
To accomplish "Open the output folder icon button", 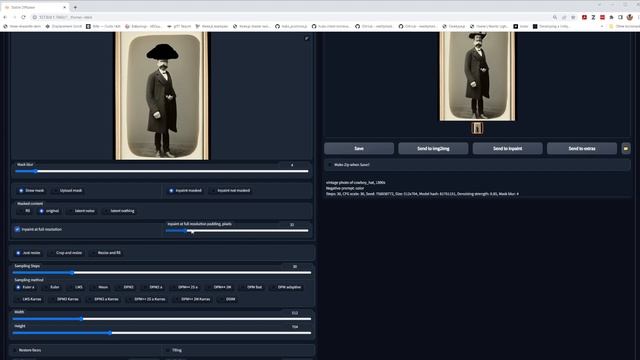I will [626, 149].
